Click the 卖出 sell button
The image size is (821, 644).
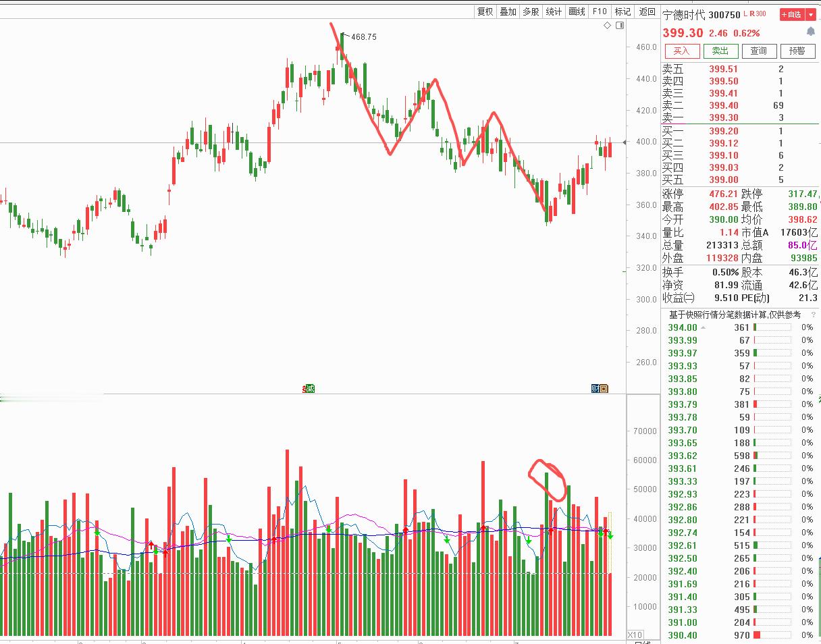(x=720, y=51)
